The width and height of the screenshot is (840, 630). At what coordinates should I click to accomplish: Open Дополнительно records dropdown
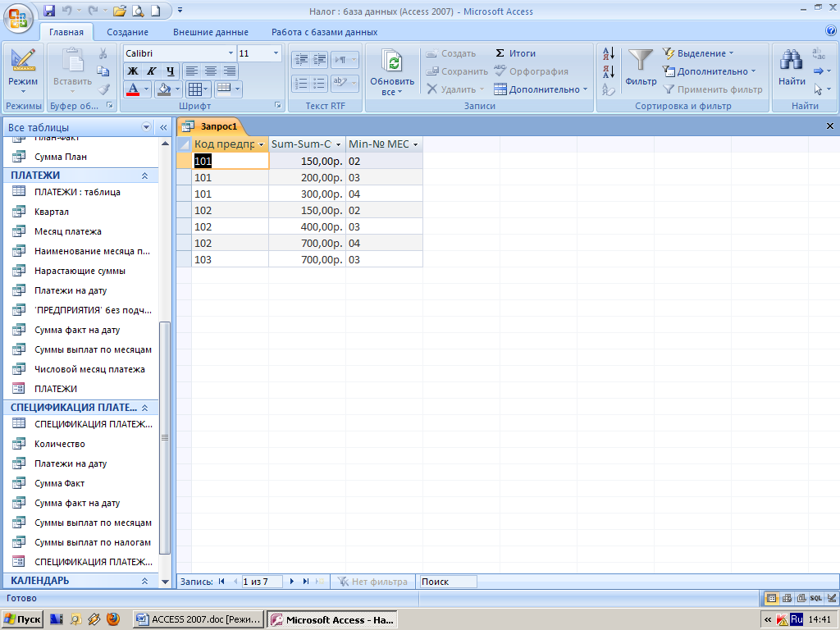(541, 89)
